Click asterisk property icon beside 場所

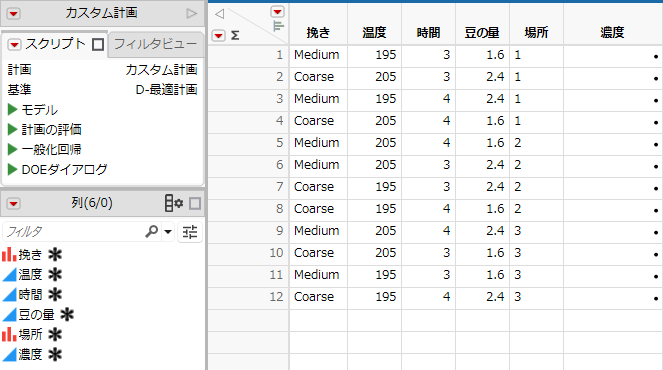55,334
